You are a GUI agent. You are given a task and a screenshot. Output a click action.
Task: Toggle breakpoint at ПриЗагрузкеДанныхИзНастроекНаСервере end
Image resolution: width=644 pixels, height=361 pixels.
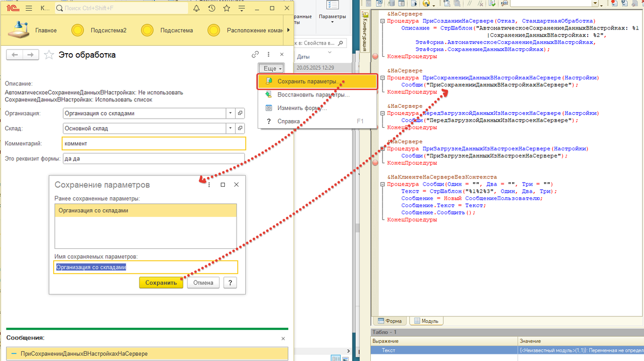(375, 163)
